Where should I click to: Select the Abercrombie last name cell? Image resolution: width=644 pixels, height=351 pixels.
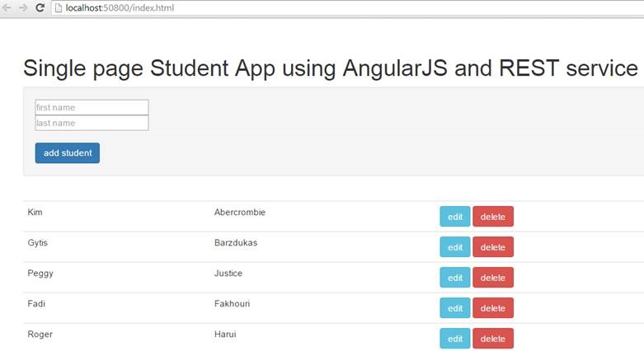point(239,213)
